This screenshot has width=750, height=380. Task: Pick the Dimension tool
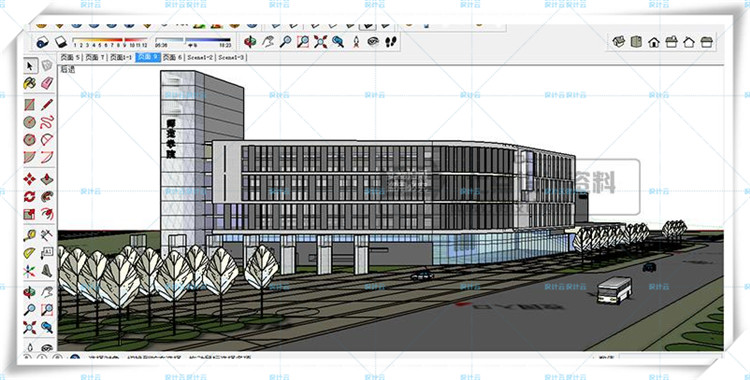click(47, 235)
